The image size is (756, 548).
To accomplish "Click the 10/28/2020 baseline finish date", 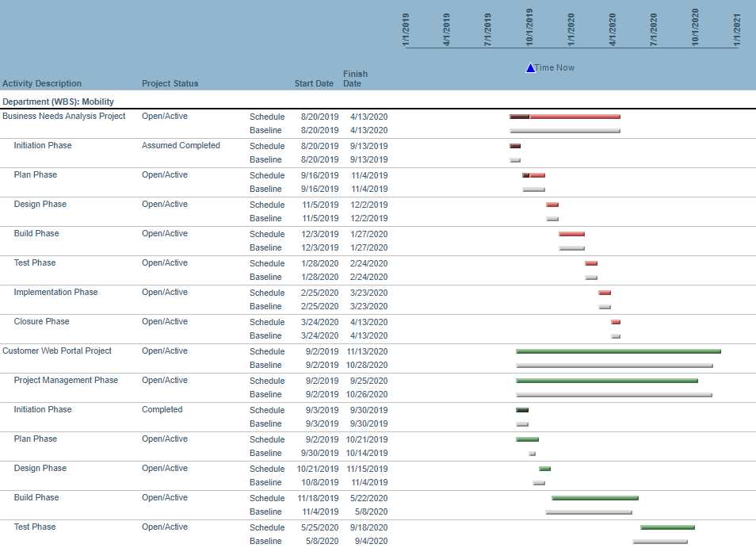I will pos(367,365).
